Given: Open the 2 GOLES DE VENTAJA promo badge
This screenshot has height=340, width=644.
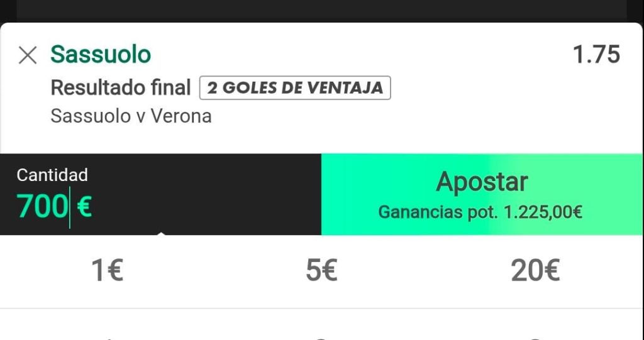Looking at the screenshot, I should point(295,88).
